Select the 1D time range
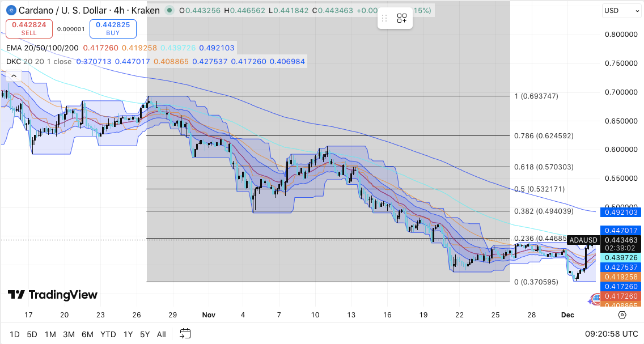 point(15,334)
